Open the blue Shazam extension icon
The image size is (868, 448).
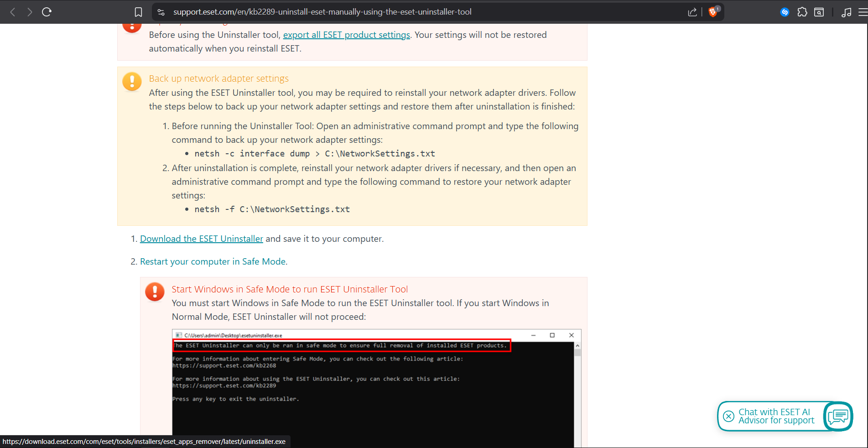tap(785, 12)
